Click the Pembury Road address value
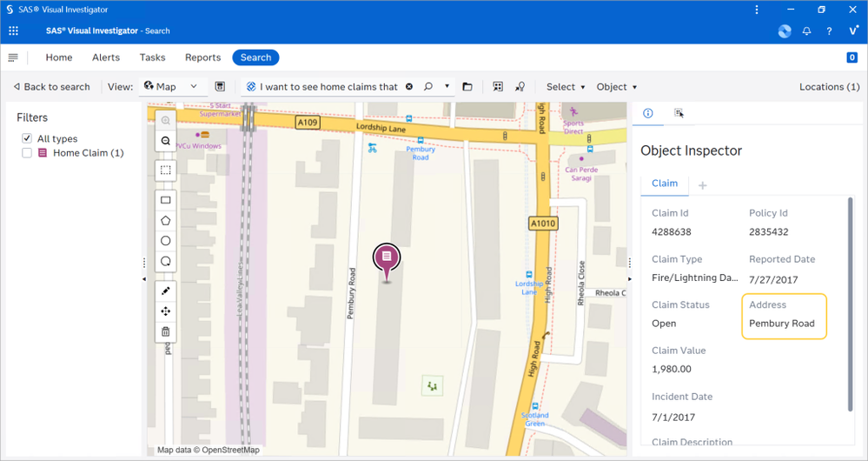Screen dimensions: 868x461 coord(782,324)
